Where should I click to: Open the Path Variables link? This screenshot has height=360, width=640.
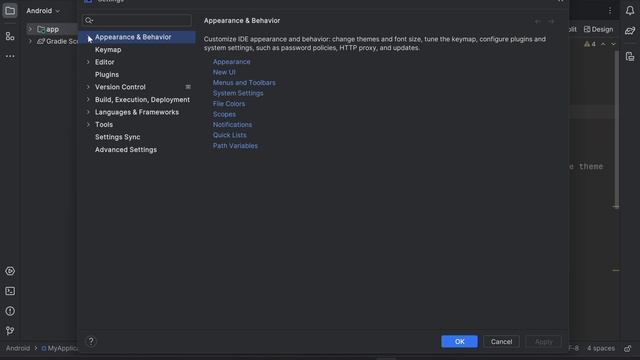235,146
